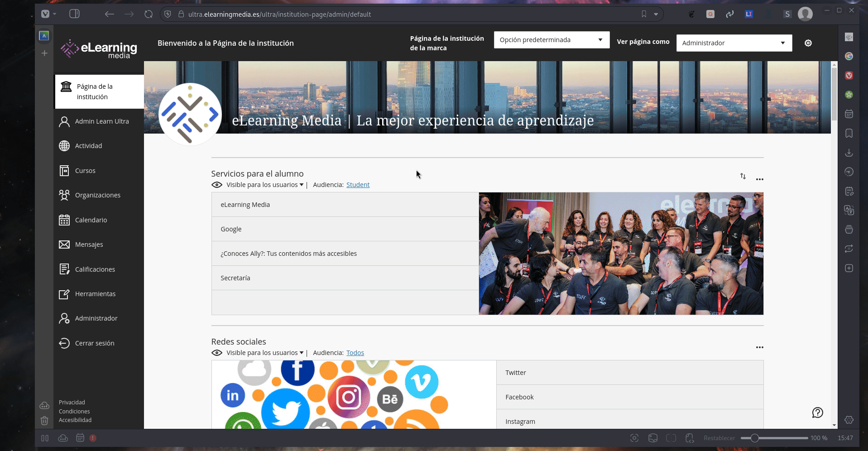Click the Accesibilidad footer link
This screenshot has width=868, height=451.
tap(75, 420)
